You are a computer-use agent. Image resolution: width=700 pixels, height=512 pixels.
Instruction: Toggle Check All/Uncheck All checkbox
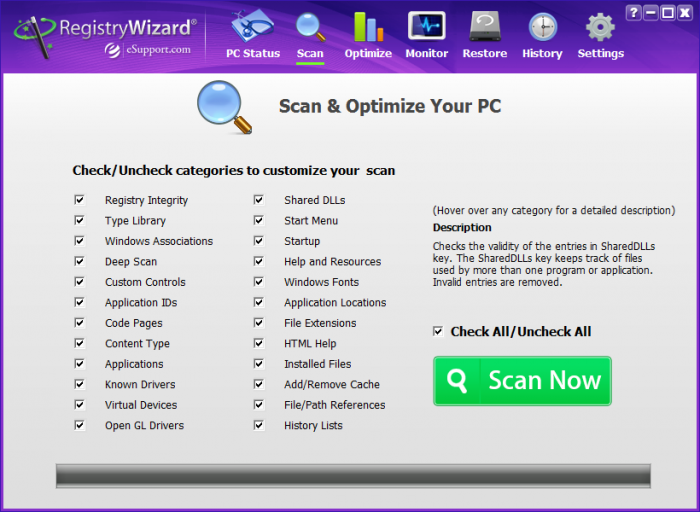pyautogui.click(x=438, y=331)
